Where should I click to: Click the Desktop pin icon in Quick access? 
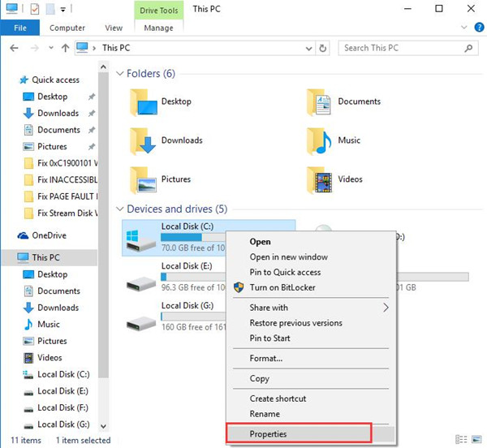click(91, 97)
